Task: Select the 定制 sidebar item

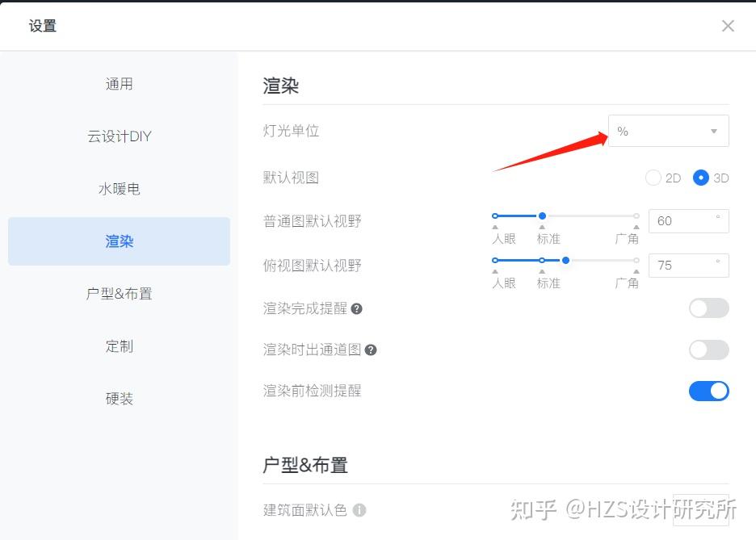Action: 119,346
